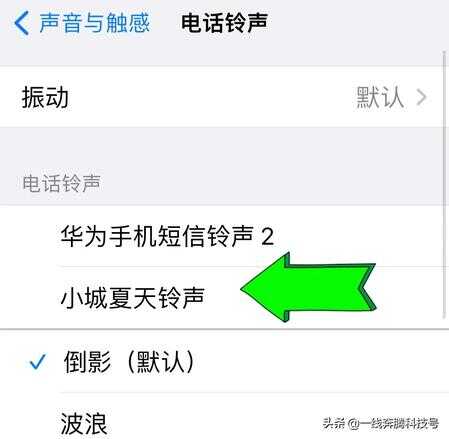449x439 pixels.
Task: Click empty check slot left of 小城夏天铃声
Action: point(37,298)
